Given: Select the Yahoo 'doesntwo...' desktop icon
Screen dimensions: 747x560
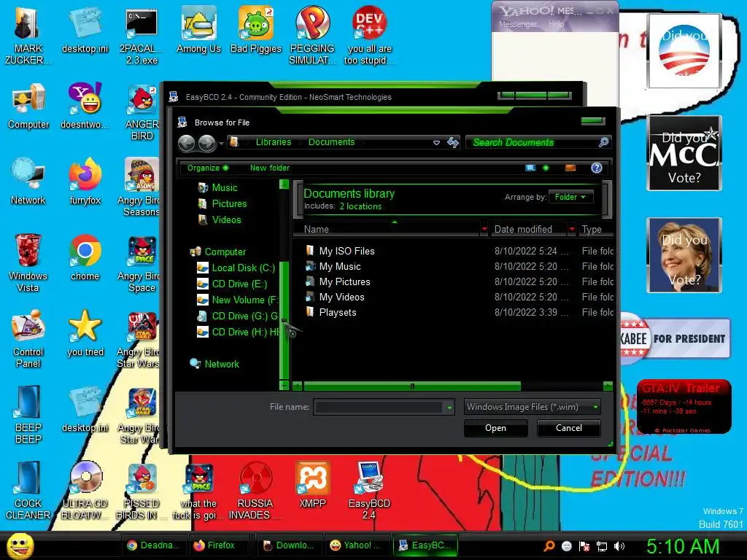Looking at the screenshot, I should (85, 106).
